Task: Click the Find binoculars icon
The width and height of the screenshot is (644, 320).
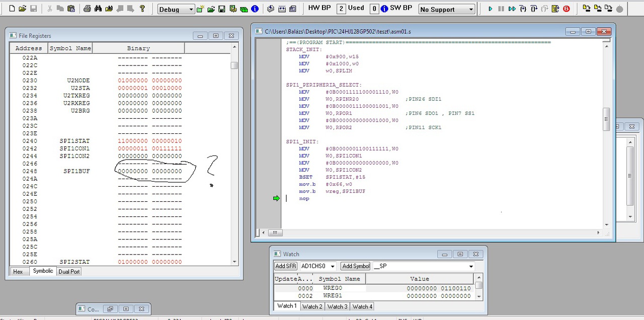Action: [98, 9]
